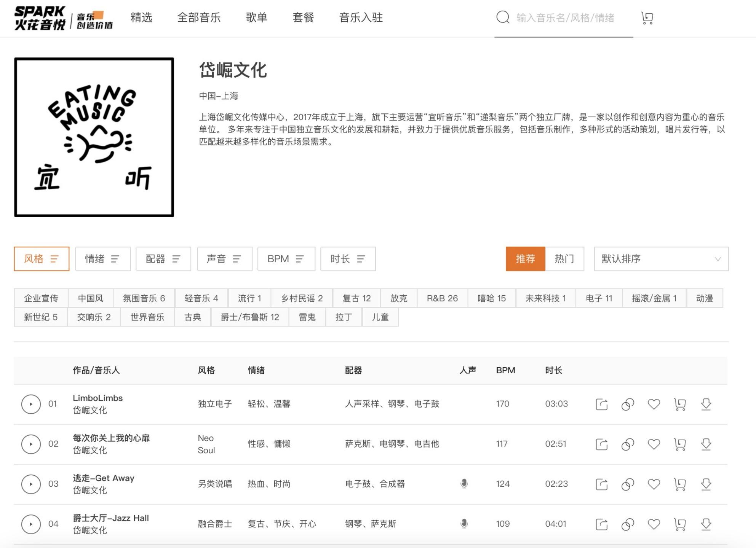Open the LimboLimbs track title link
The width and height of the screenshot is (756, 548).
(x=98, y=398)
